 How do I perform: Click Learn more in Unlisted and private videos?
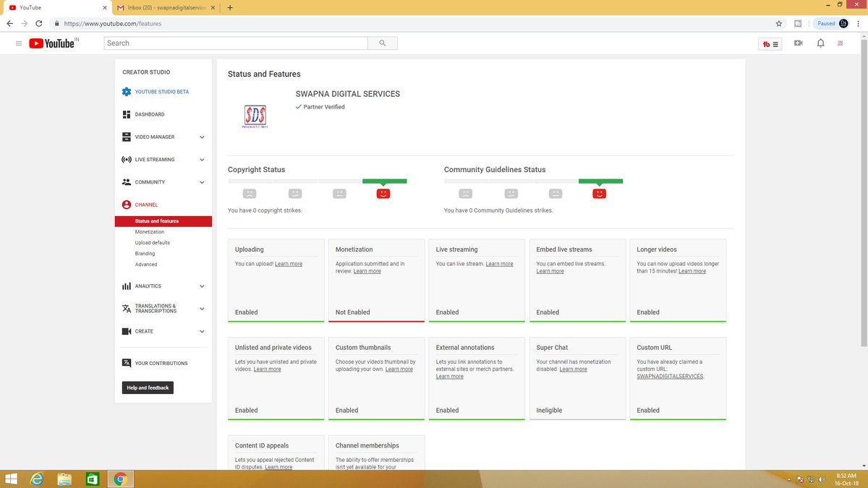coord(267,369)
